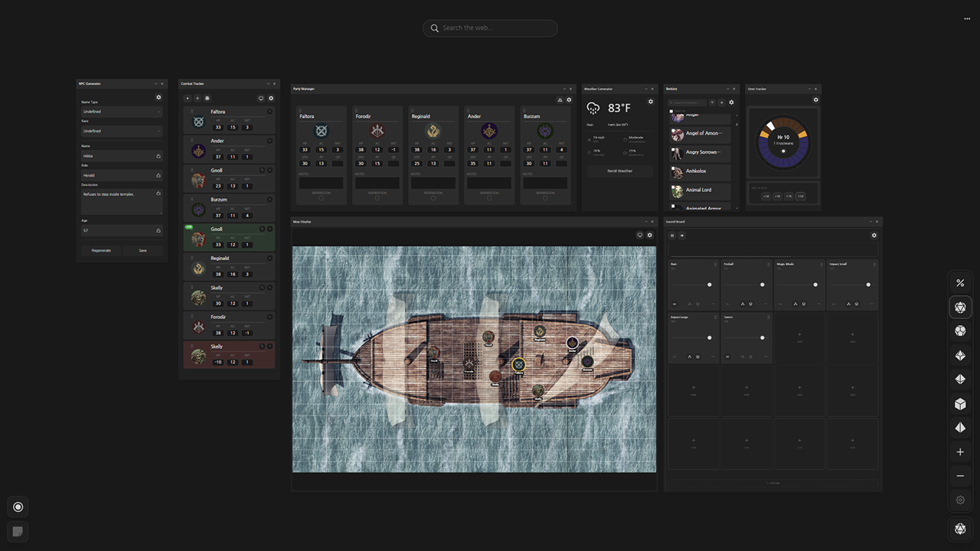Tick the Select all checkbox in Bestiary

coord(671,111)
